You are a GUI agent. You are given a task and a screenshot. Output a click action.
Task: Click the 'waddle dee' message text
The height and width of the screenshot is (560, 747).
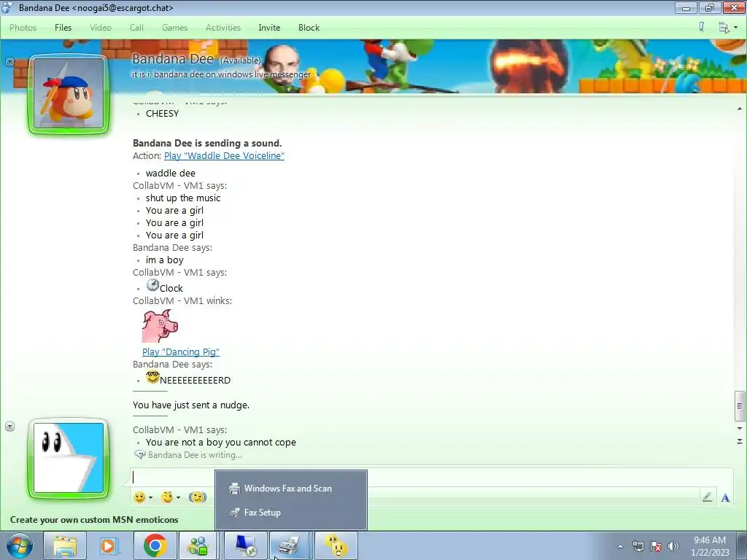[171, 174]
